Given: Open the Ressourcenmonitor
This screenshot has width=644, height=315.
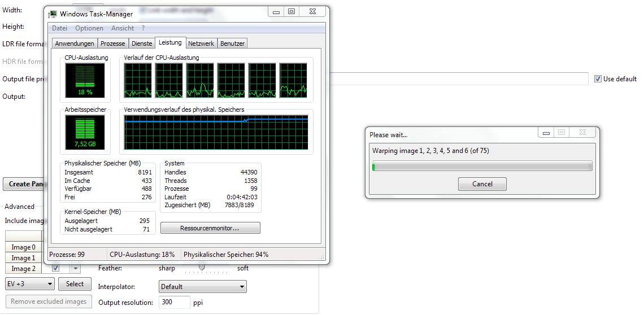Looking at the screenshot, I should [x=210, y=228].
